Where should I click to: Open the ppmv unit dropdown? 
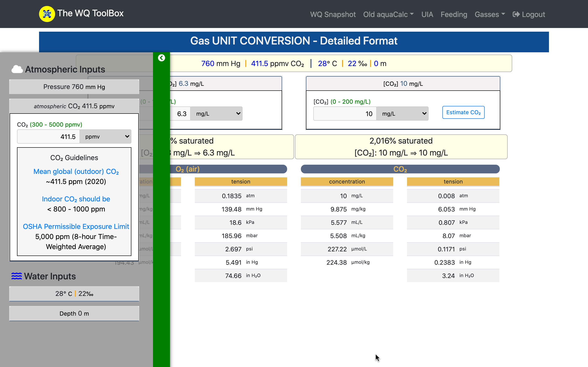tap(106, 137)
